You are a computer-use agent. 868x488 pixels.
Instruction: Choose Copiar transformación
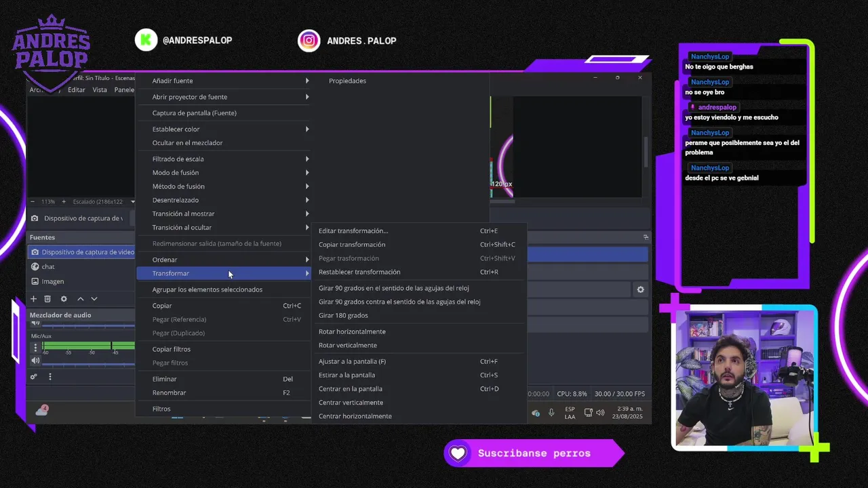click(x=418, y=245)
